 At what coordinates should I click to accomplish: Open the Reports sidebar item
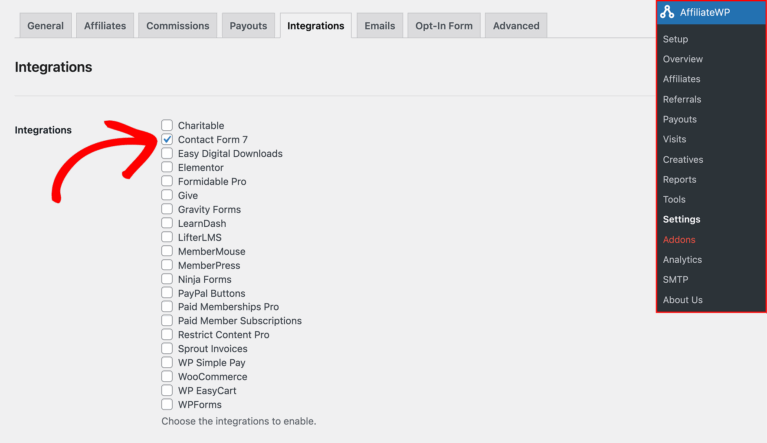pyautogui.click(x=679, y=179)
